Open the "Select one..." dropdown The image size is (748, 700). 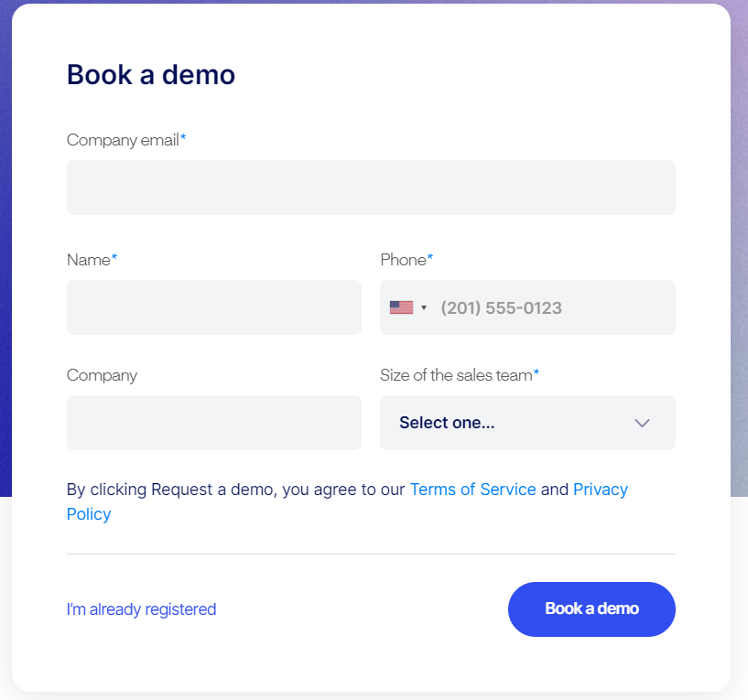pyautogui.click(x=527, y=423)
